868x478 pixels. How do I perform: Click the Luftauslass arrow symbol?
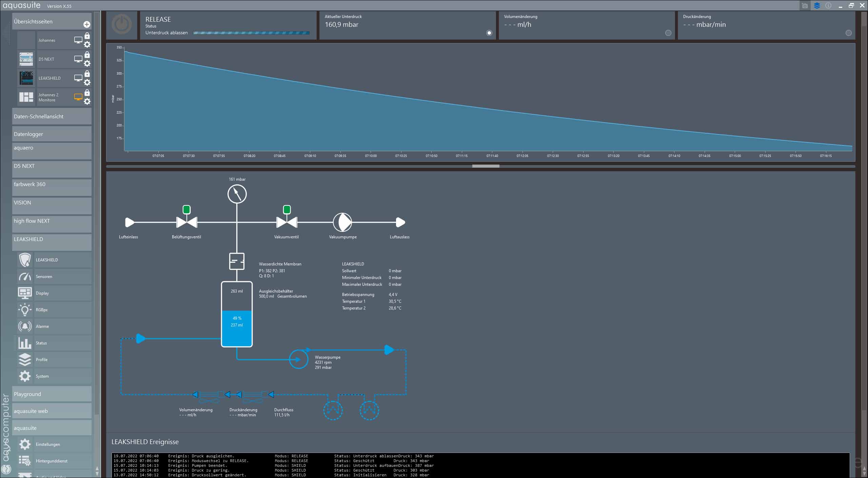(x=400, y=222)
